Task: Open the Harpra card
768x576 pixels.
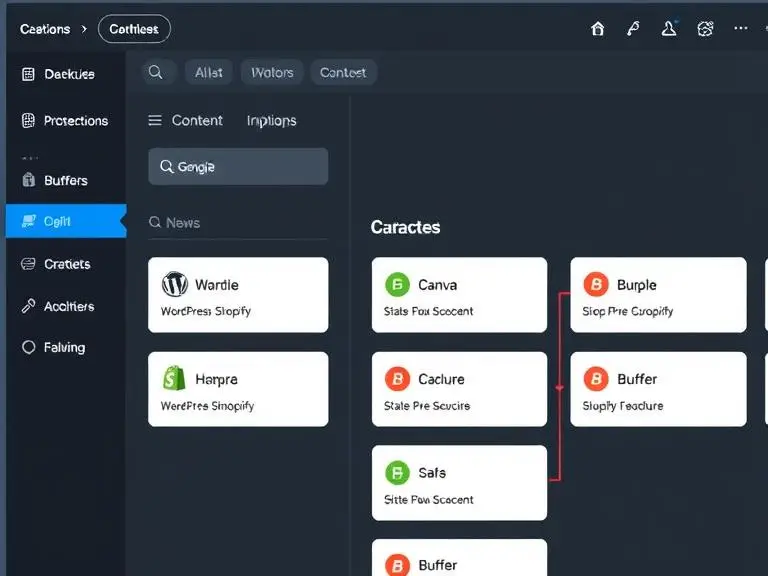Action: (238, 389)
